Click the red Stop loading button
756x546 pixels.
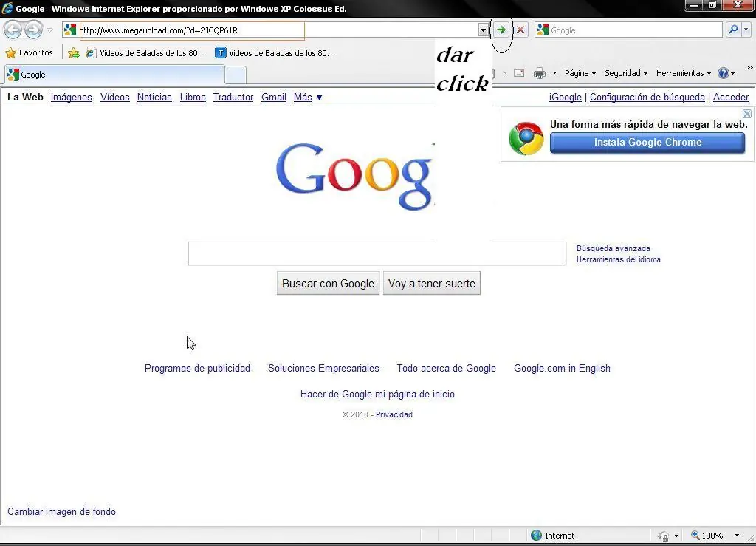[x=520, y=30]
